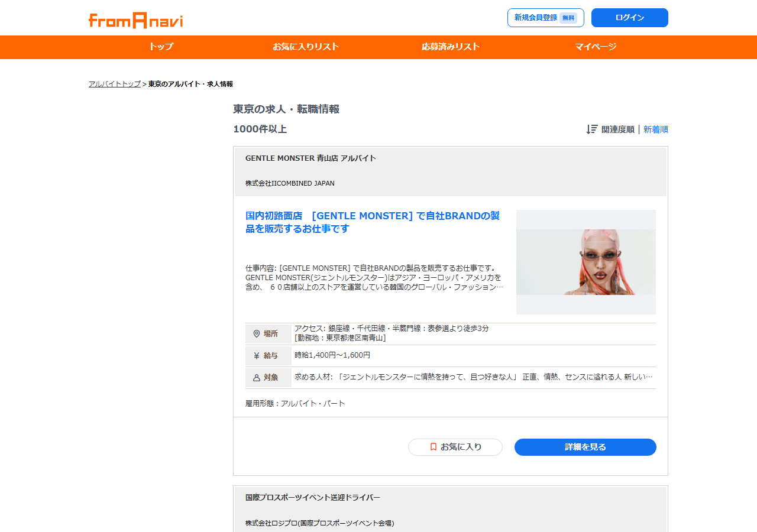Click the 1000件以上 result count

tap(260, 129)
